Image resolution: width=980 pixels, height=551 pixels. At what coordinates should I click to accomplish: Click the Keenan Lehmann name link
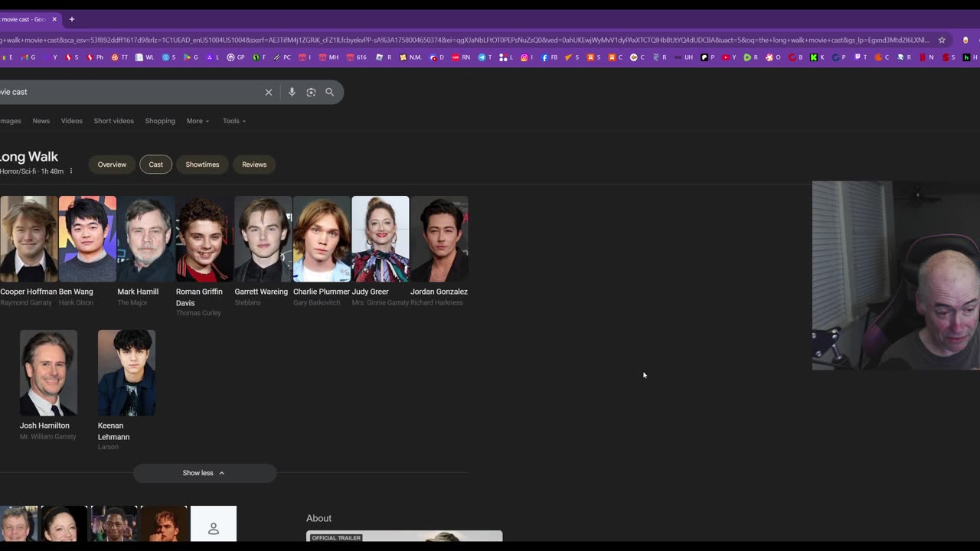pos(113,431)
